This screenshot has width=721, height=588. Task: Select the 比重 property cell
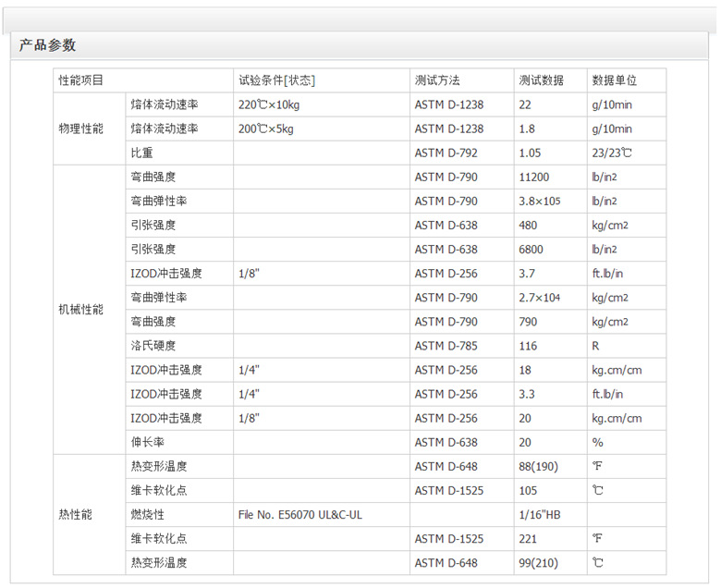point(179,153)
